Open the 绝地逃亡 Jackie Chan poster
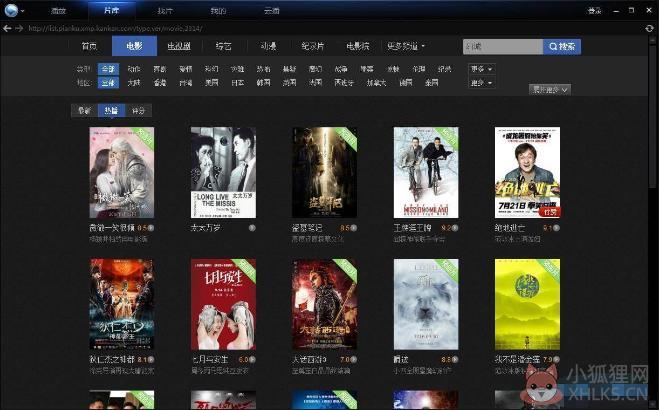 click(527, 173)
